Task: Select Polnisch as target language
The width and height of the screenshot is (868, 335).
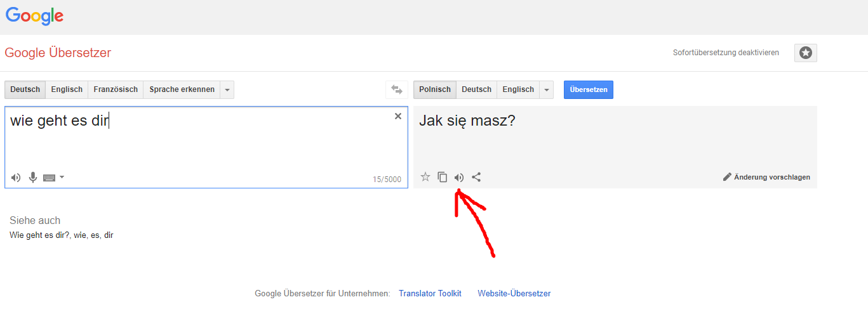Action: point(435,89)
